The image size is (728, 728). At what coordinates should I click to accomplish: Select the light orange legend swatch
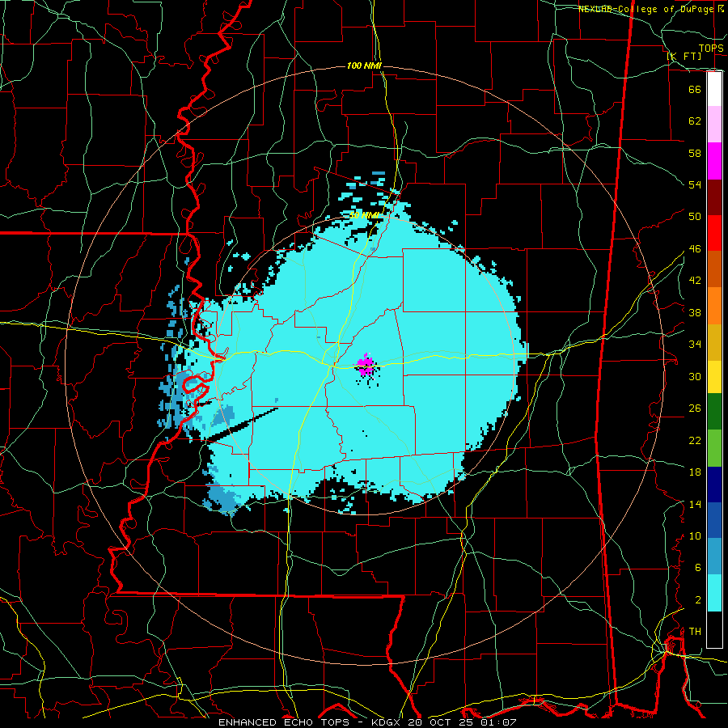pos(714,306)
